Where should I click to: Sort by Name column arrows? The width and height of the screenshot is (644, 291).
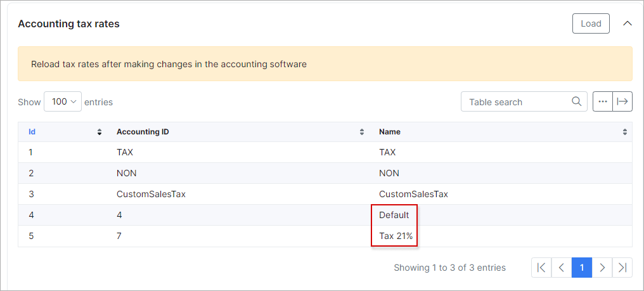(625, 132)
